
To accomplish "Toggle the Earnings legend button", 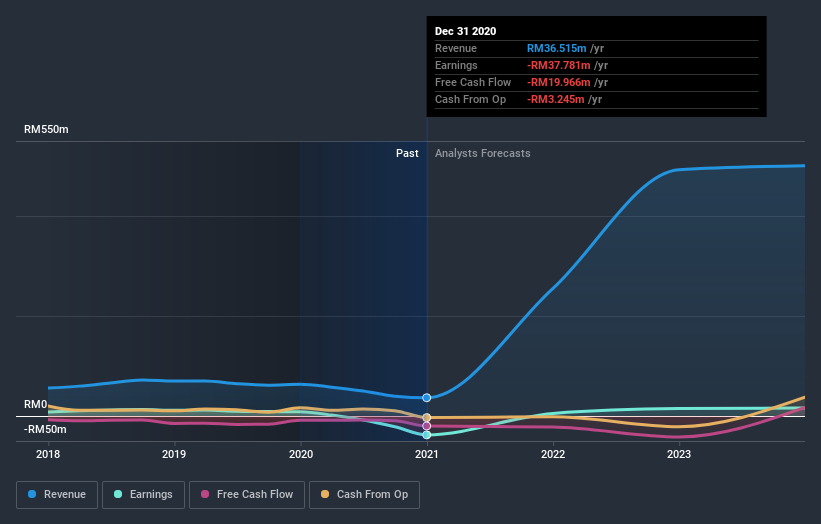I will tap(143, 495).
